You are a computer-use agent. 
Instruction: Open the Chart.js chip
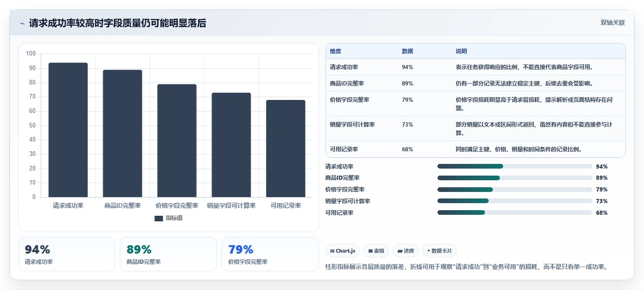coord(342,251)
